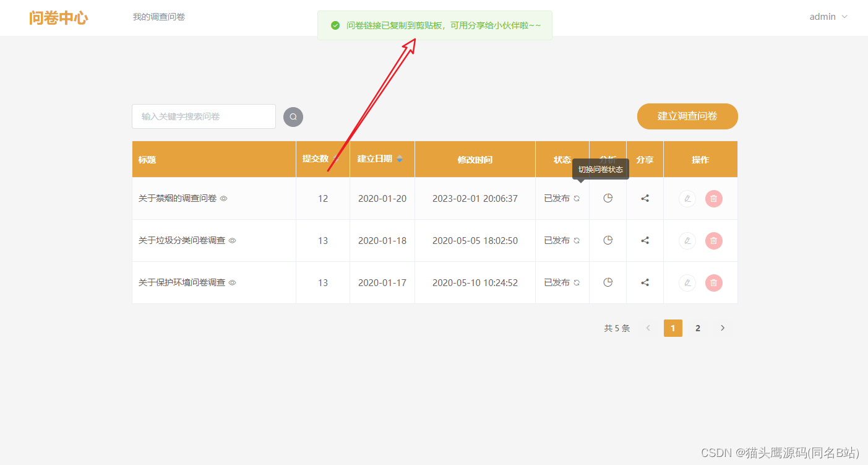Click the 建立调查问卷 button
This screenshot has width=868, height=465.
click(x=687, y=116)
